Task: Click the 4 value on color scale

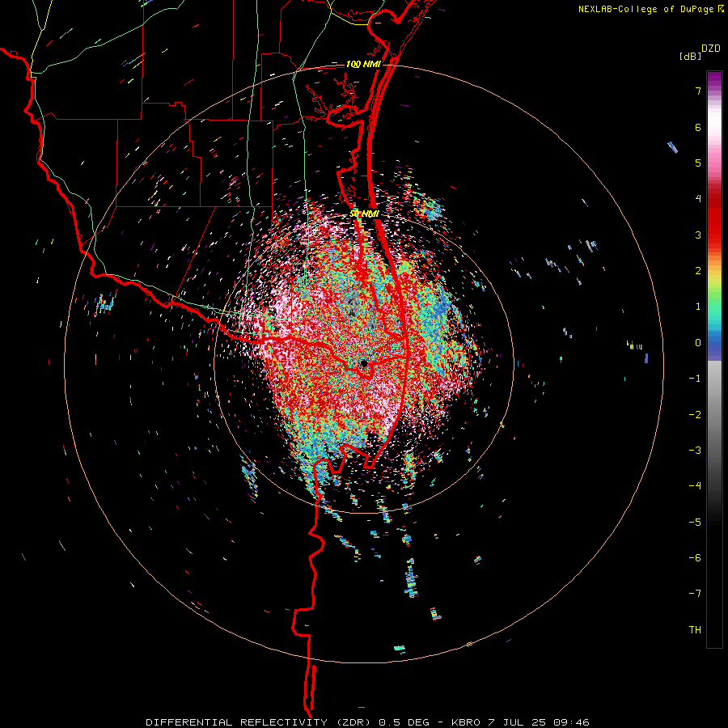Action: [698, 199]
